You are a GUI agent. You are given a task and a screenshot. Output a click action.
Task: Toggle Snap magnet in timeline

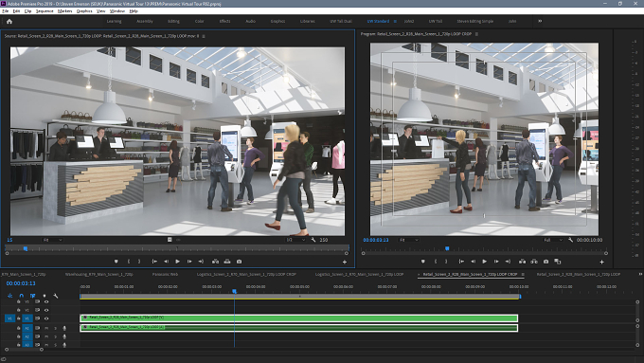[22, 296]
